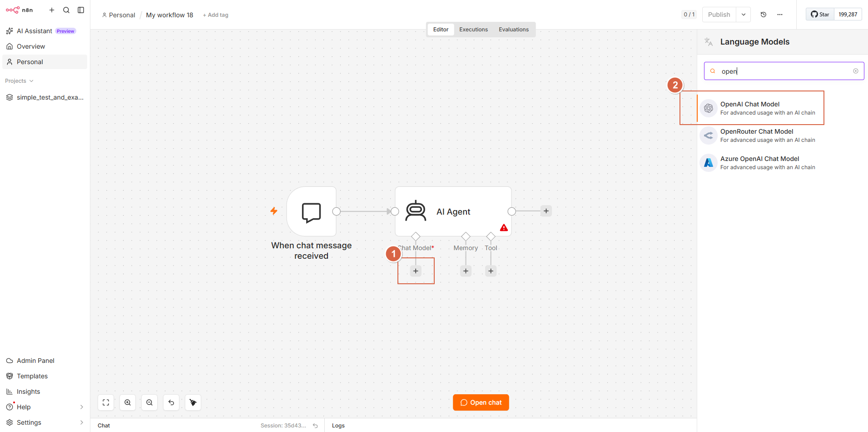Screen dimensions: 868x432
Task: Select the AI Agent node
Action: pos(453,211)
